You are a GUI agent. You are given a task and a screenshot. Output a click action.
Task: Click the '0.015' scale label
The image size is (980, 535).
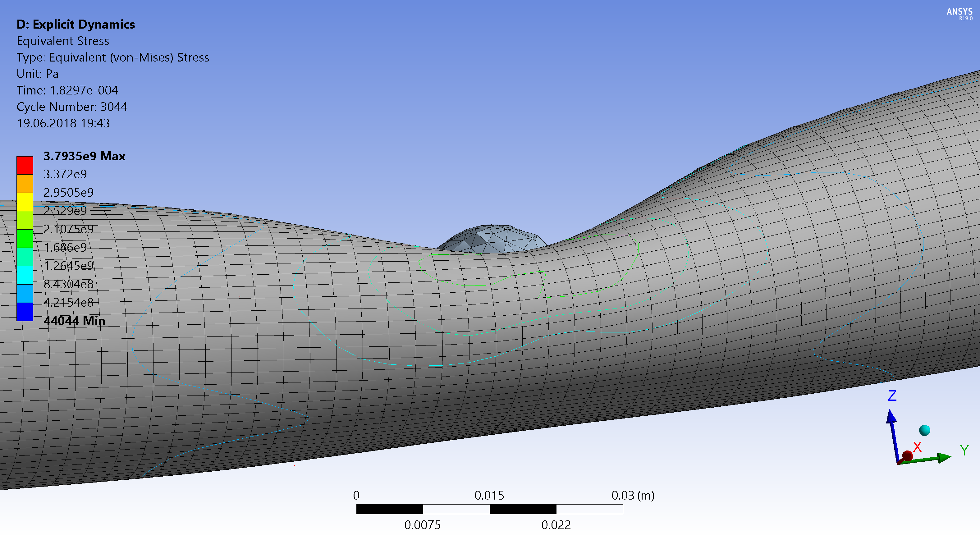(489, 496)
